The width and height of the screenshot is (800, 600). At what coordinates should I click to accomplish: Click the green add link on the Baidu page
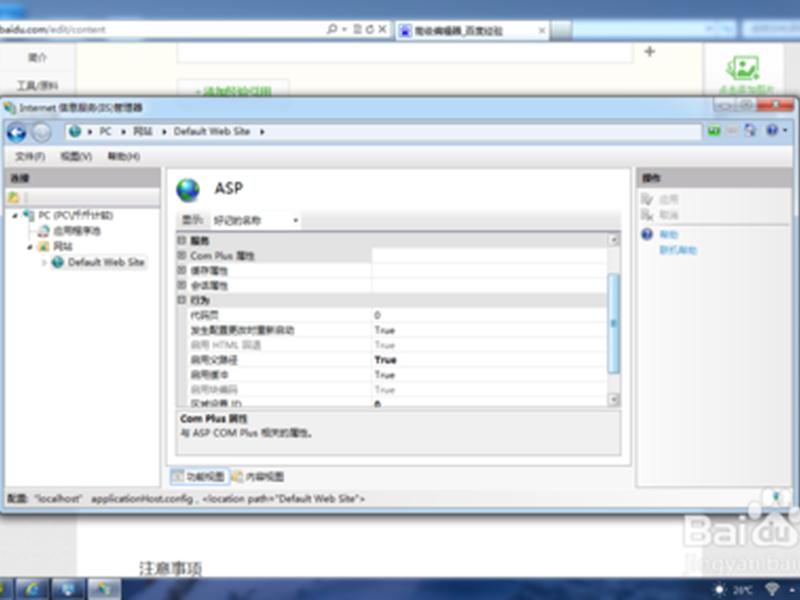[233, 91]
